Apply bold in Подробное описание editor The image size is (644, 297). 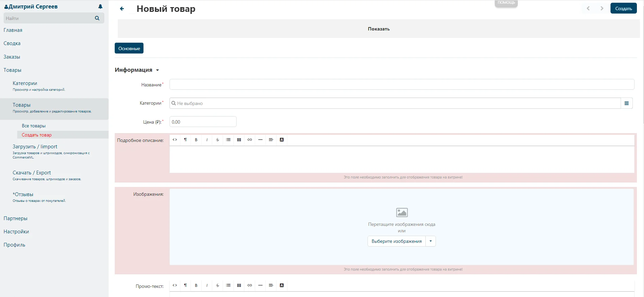coord(196,140)
